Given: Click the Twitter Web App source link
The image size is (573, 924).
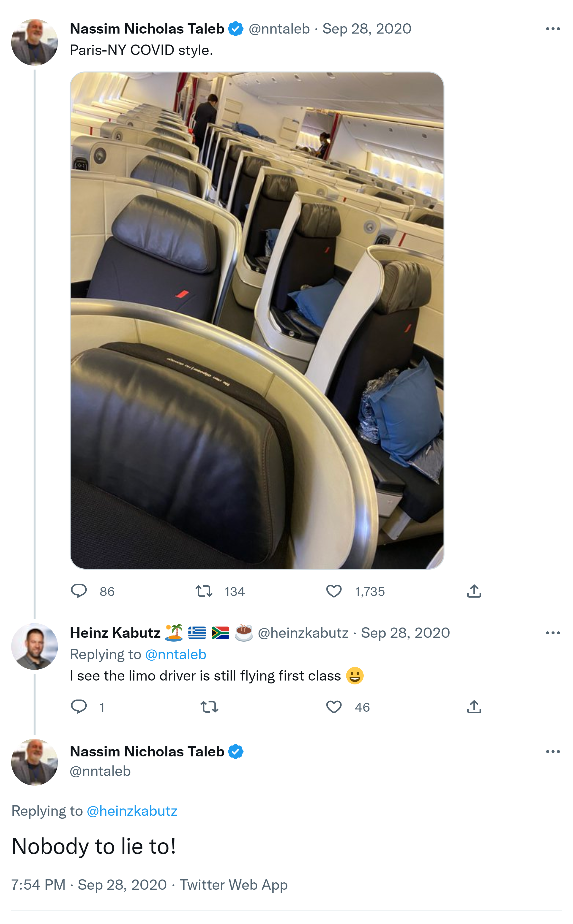Looking at the screenshot, I should pyautogui.click(x=233, y=885).
